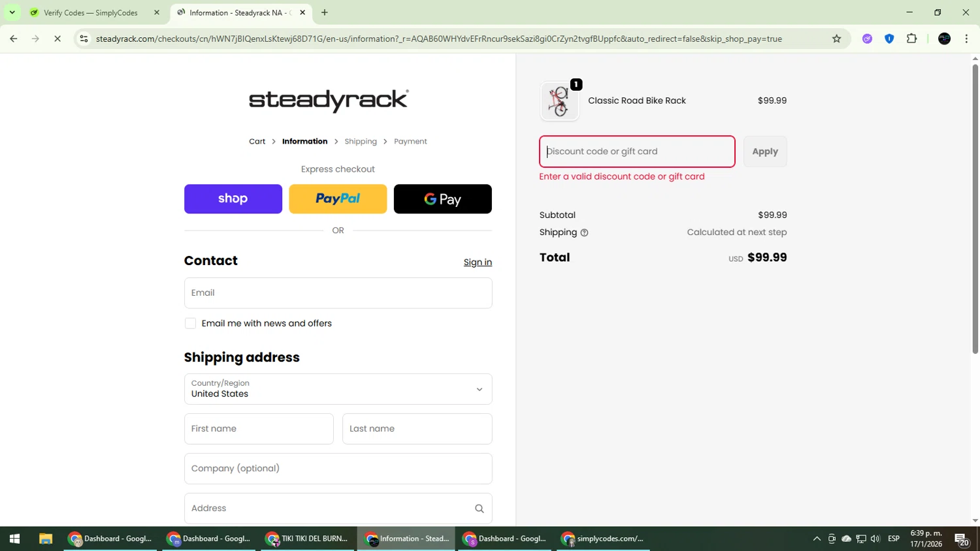Go back to Cart breadcrumb

[x=257, y=142]
